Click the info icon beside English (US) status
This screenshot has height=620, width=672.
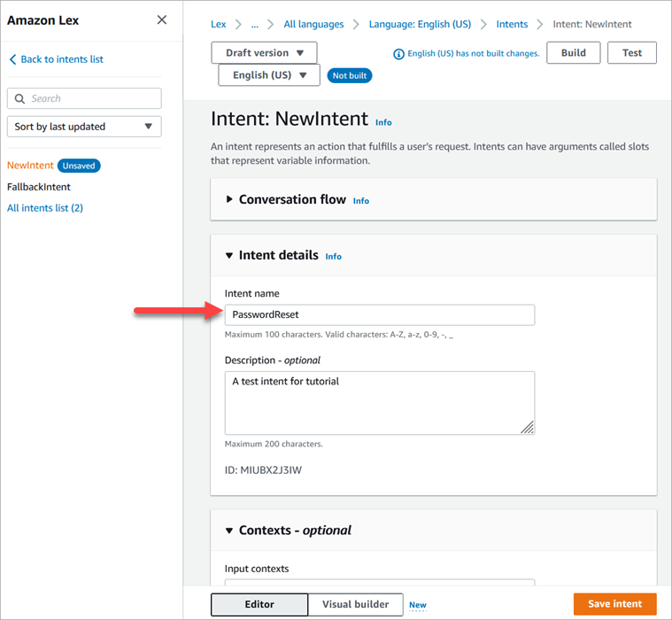[x=398, y=54]
